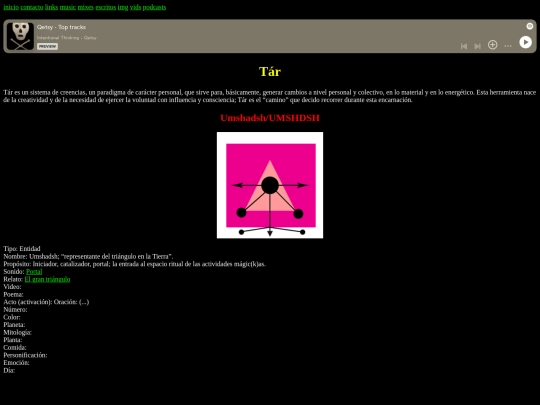The height and width of the screenshot is (405, 540).
Task: Play the Qetsy top tracks embed
Action: click(525, 42)
